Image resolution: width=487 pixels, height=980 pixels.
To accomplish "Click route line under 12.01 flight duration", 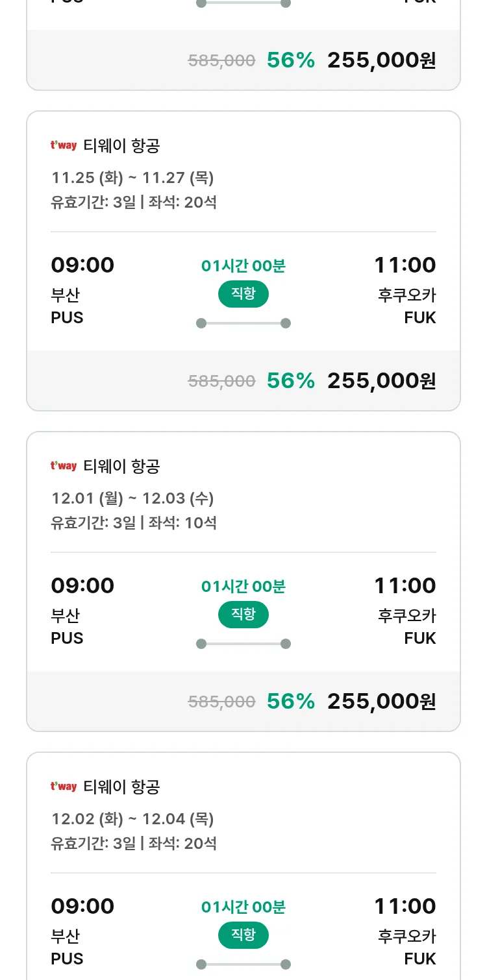I will tap(243, 644).
